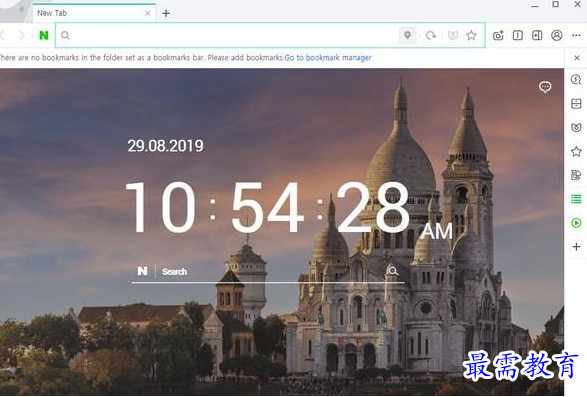Viewport: 587px width, 397px height.
Task: Click the sidebar star favorites icon
Action: pyautogui.click(x=576, y=151)
